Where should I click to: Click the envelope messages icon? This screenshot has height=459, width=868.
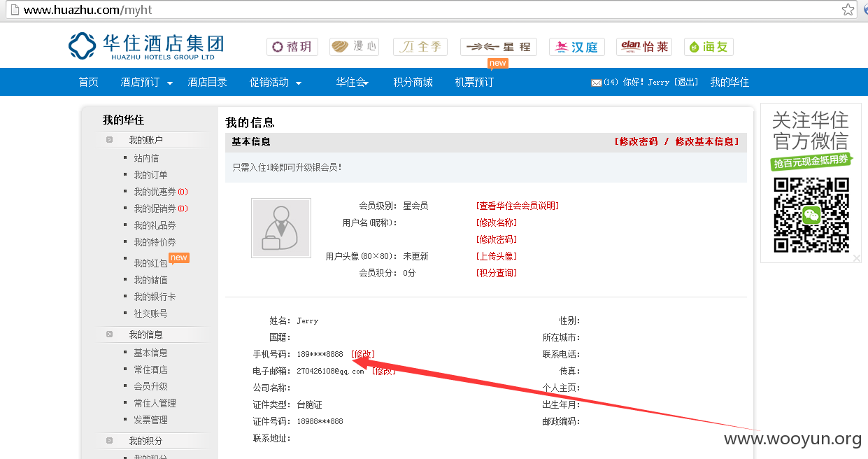click(596, 83)
